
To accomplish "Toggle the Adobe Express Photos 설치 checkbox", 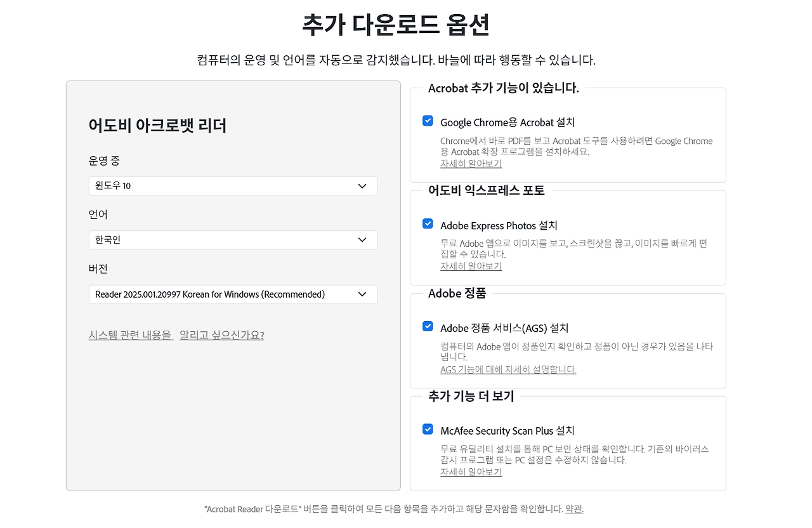I will (428, 223).
